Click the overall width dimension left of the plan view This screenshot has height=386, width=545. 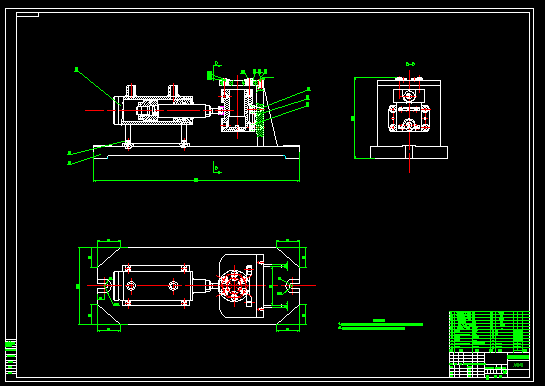78,286
